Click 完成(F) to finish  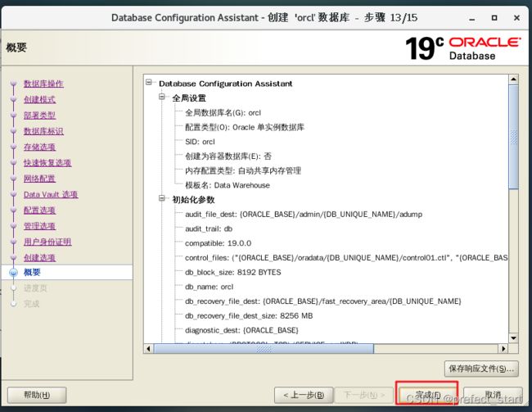point(426,394)
